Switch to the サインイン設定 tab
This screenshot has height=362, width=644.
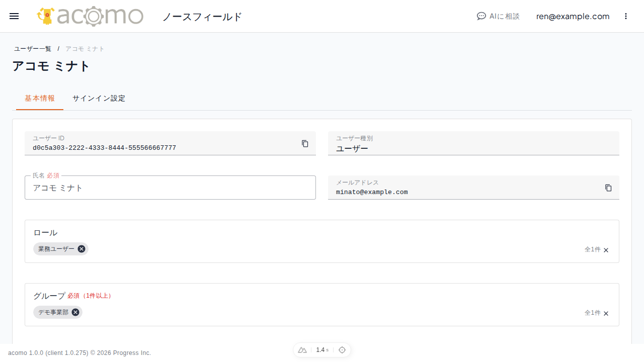click(99, 99)
